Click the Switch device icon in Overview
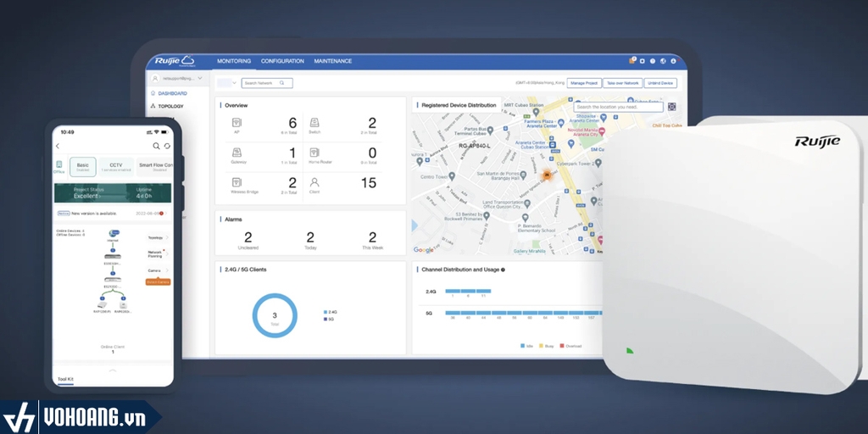The width and height of the screenshot is (868, 434). pos(314,122)
